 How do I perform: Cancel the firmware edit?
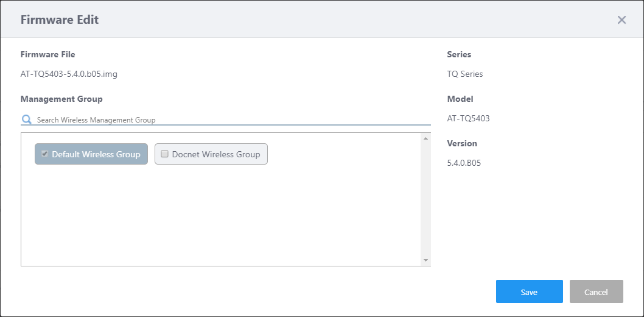[596, 292]
